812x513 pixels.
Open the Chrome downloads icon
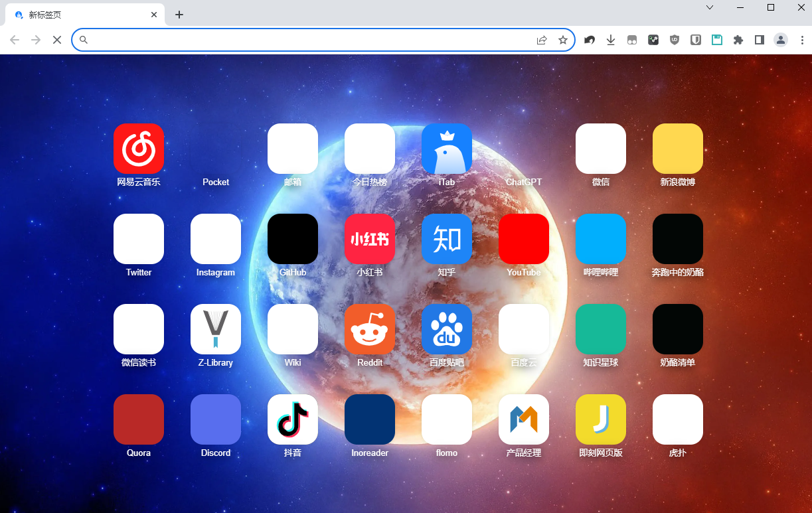click(x=611, y=40)
